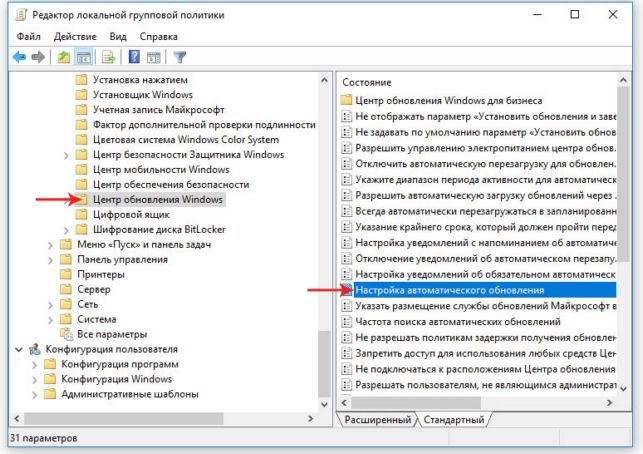Expand the Система tree node
The height and width of the screenshot is (454, 643).
click(x=50, y=320)
